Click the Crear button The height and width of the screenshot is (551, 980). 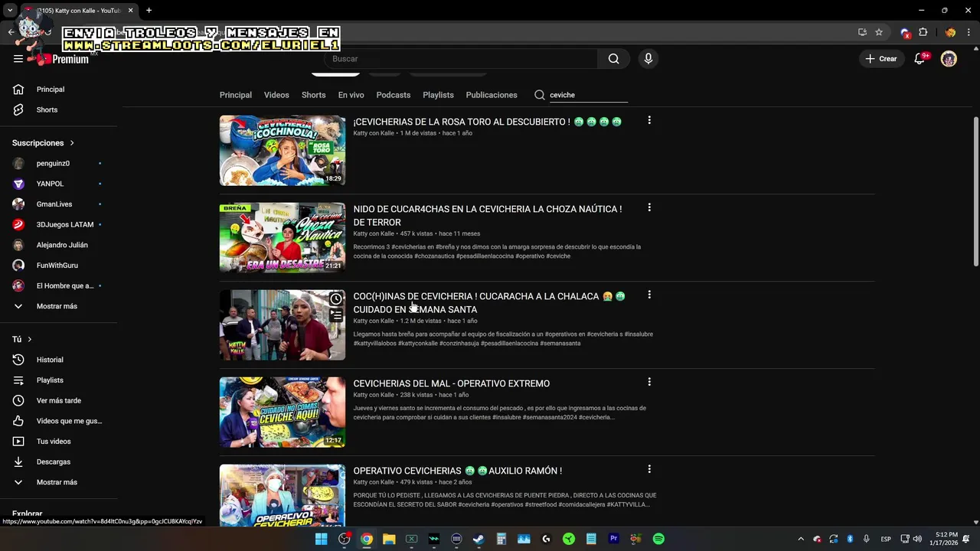[x=880, y=59]
